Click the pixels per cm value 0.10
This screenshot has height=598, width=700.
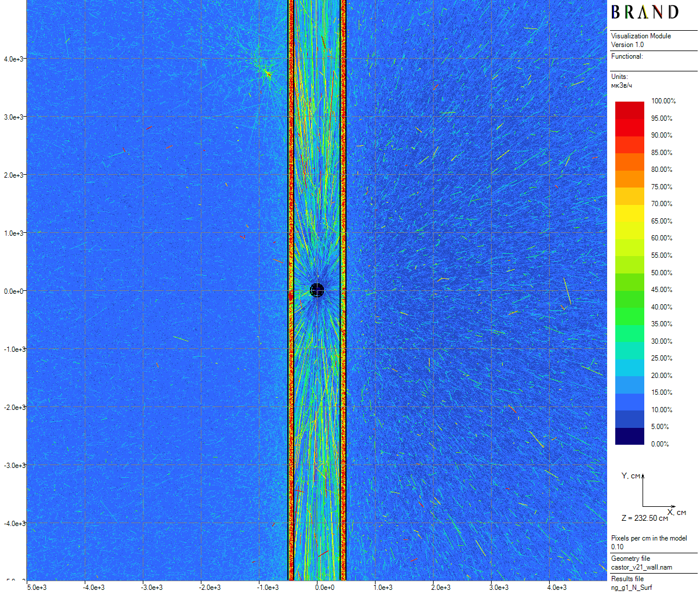tap(617, 547)
